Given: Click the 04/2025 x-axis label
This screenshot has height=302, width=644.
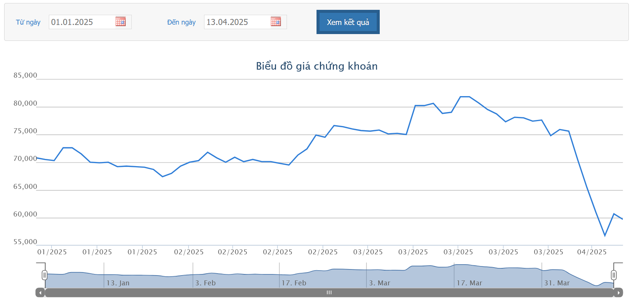Looking at the screenshot, I should [592, 252].
